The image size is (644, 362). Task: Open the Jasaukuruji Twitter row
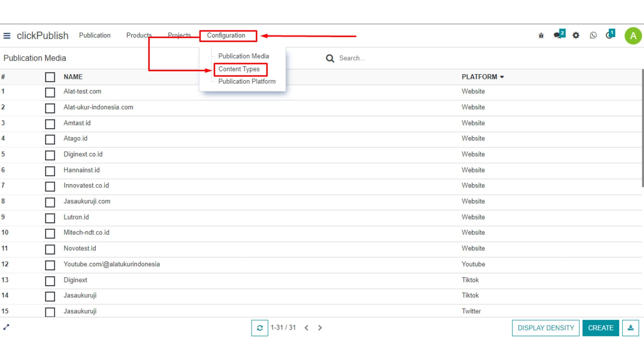coord(321,311)
